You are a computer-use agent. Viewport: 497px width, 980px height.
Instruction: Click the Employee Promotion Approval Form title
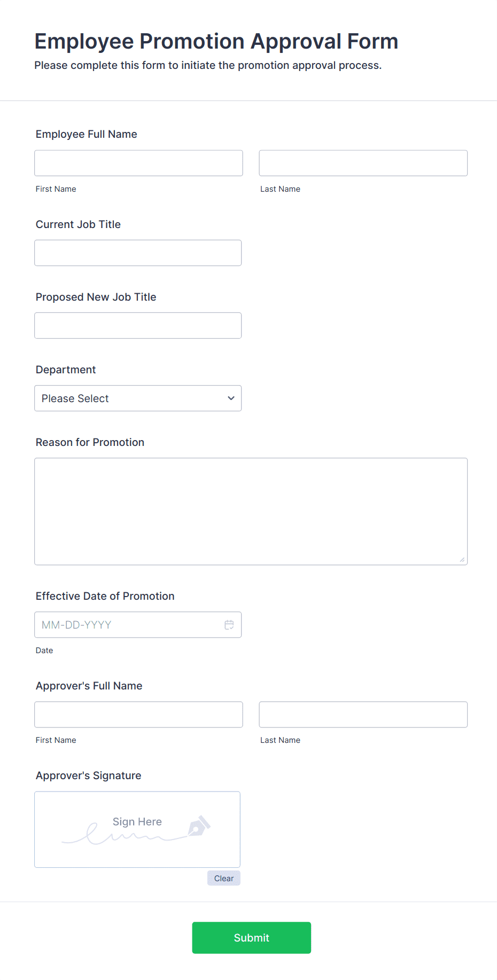(216, 41)
